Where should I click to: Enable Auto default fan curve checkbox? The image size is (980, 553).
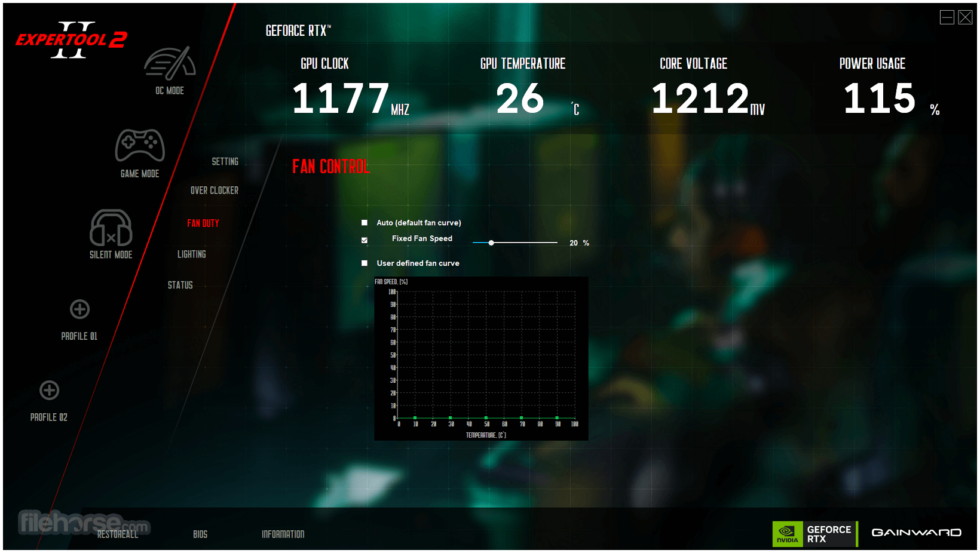[x=365, y=223]
